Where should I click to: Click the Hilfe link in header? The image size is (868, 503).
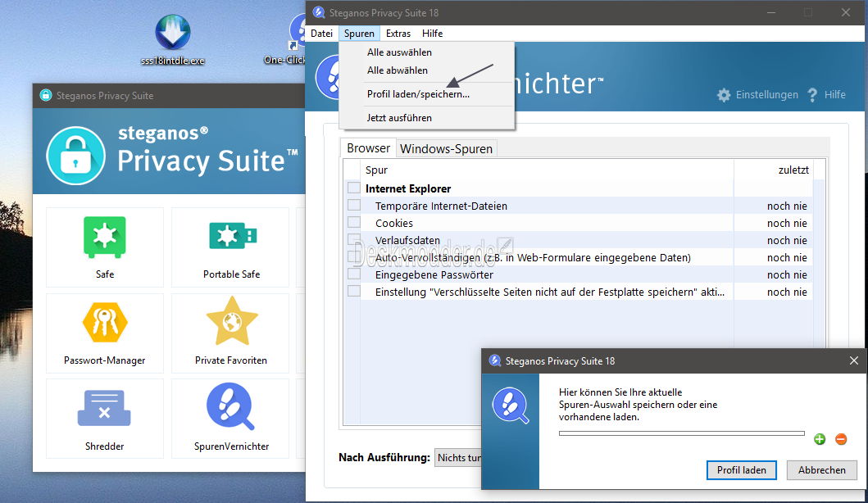[x=834, y=95]
